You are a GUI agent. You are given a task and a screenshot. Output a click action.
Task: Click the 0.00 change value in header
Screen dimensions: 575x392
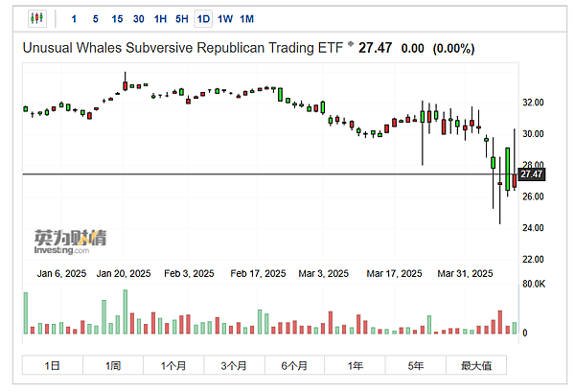412,49
